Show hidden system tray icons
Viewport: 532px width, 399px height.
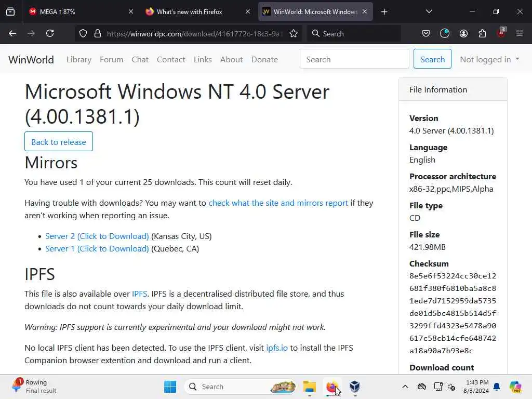pyautogui.click(x=405, y=387)
